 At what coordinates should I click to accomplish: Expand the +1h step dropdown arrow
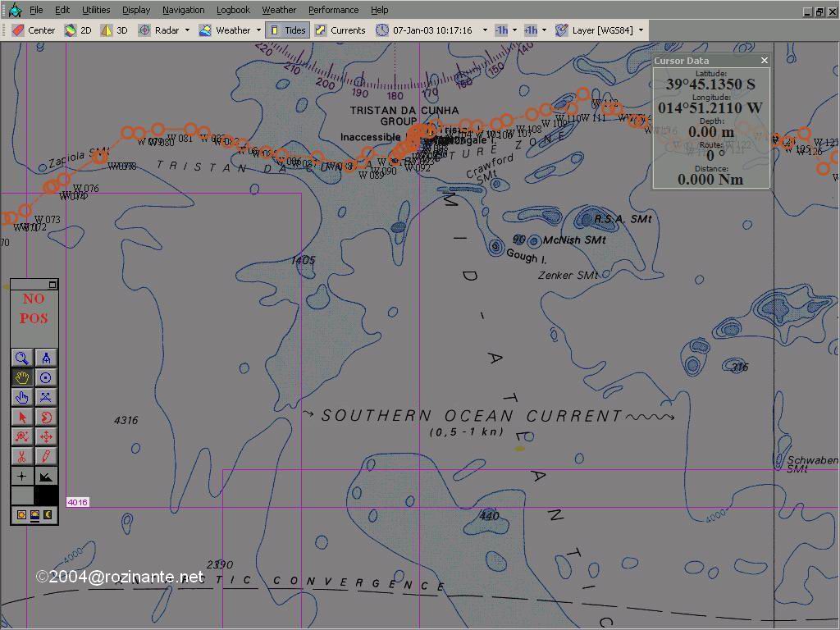(545, 30)
